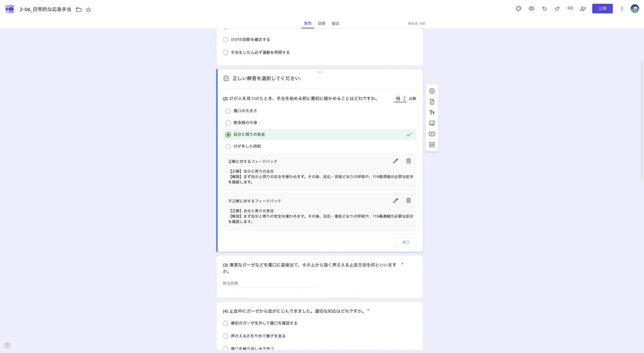This screenshot has width=644, height=353.
Task: Add an image from side toolbar
Action: (x=432, y=123)
